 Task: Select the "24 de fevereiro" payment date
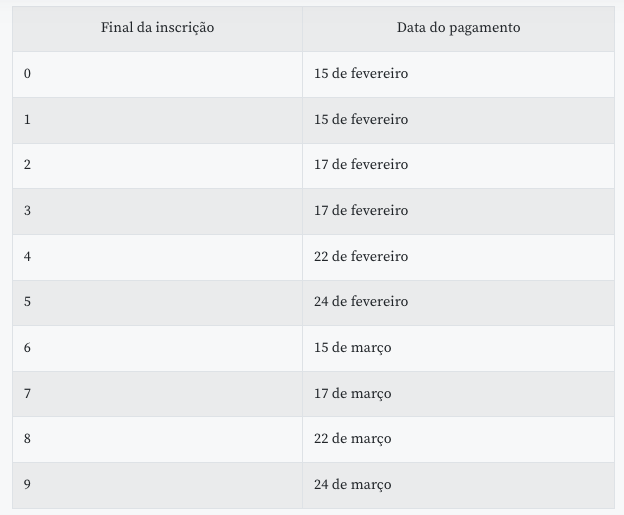[x=361, y=302]
